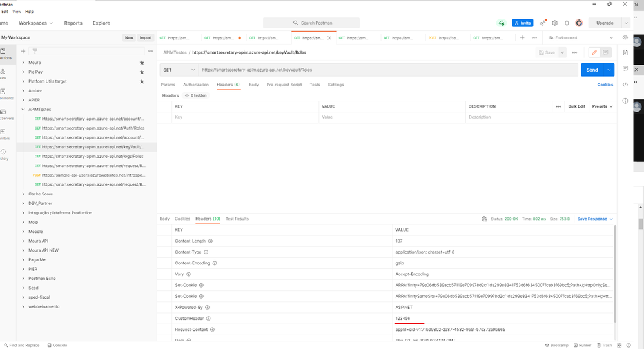
Task: Open the Explore menu
Action: coord(101,23)
